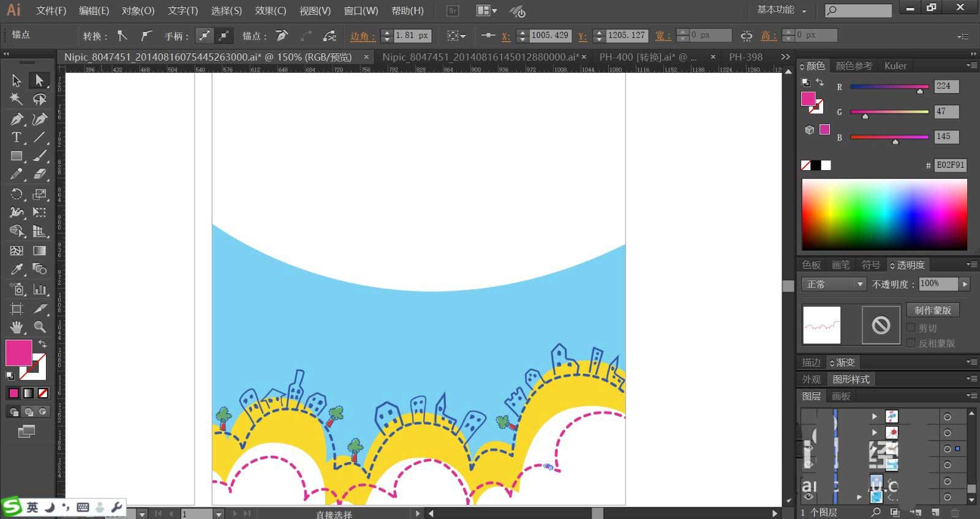
Task: Open the 正常 blend mode dropdown
Action: pos(834,284)
